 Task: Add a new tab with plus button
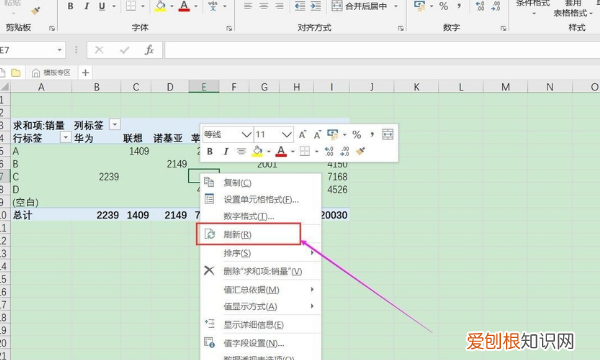tap(85, 73)
